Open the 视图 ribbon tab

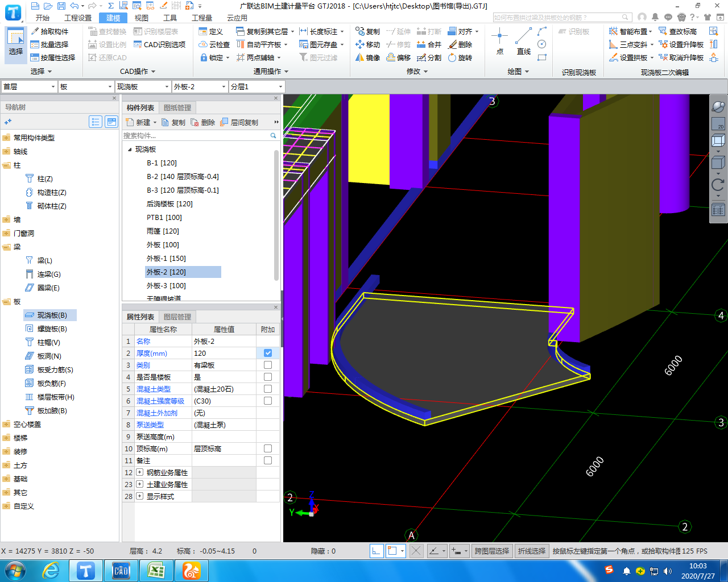pyautogui.click(x=142, y=18)
